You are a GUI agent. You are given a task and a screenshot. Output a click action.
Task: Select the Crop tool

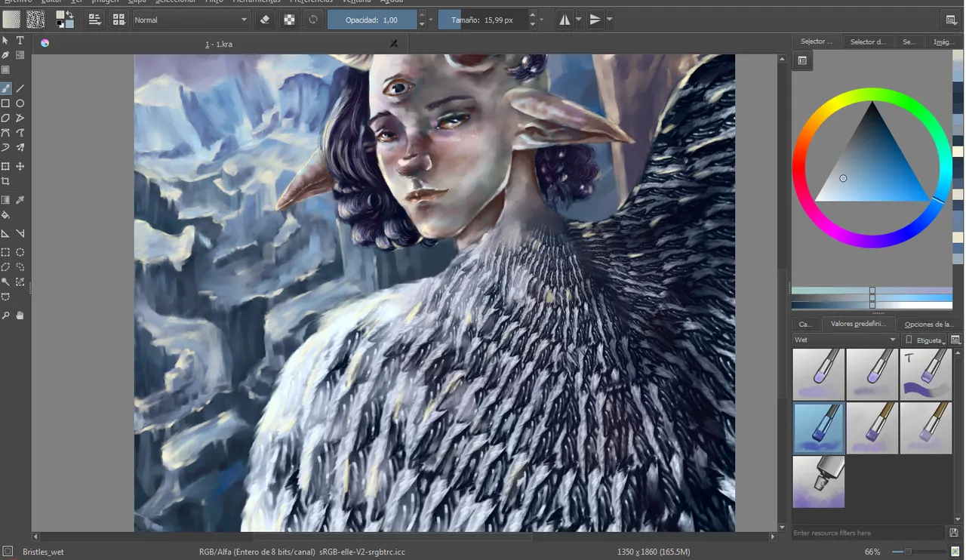coord(5,181)
